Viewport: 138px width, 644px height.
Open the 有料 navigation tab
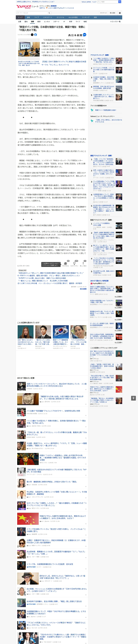point(95,17)
